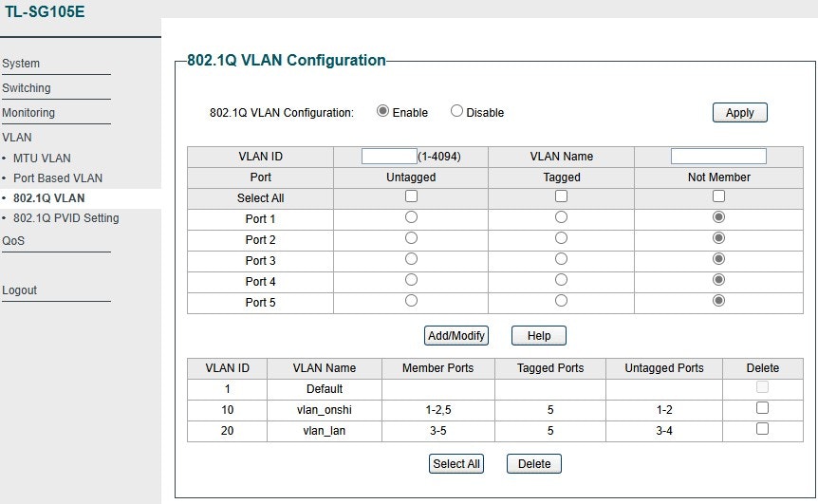Image resolution: width=818 pixels, height=504 pixels.
Task: Click the Apply button
Action: pos(740,113)
